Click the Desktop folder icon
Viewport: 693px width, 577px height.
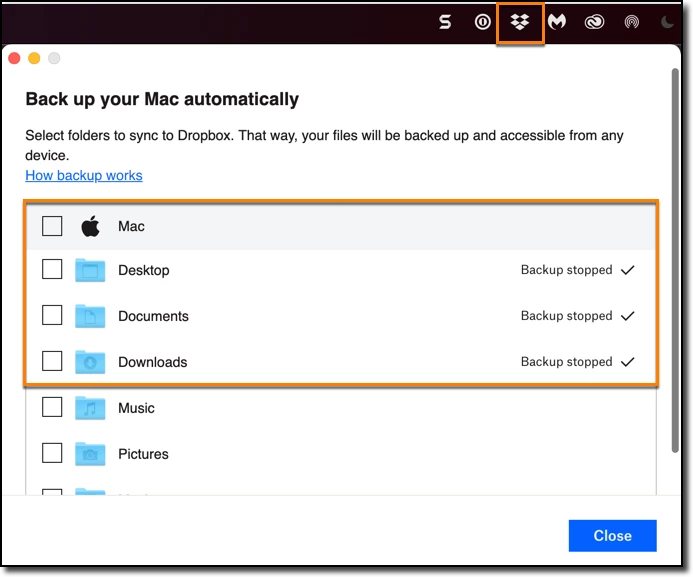pos(90,270)
